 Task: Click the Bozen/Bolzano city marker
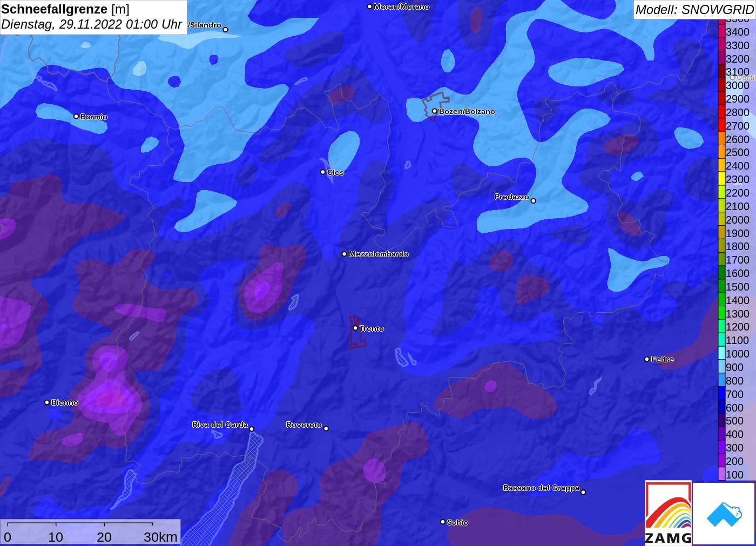(x=434, y=111)
